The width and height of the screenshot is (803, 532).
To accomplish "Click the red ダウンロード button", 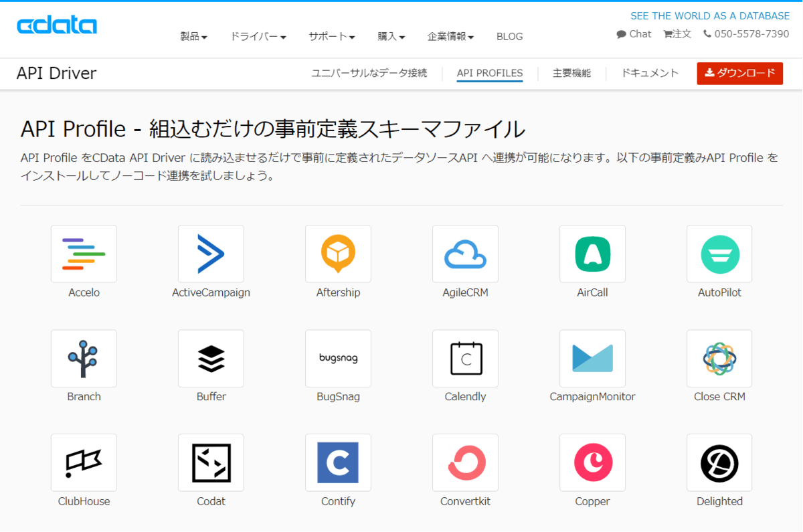I will click(740, 74).
